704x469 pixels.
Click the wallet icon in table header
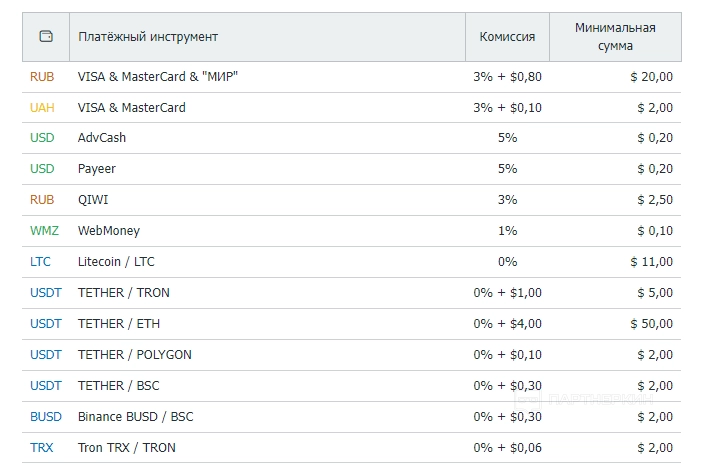coord(45,37)
